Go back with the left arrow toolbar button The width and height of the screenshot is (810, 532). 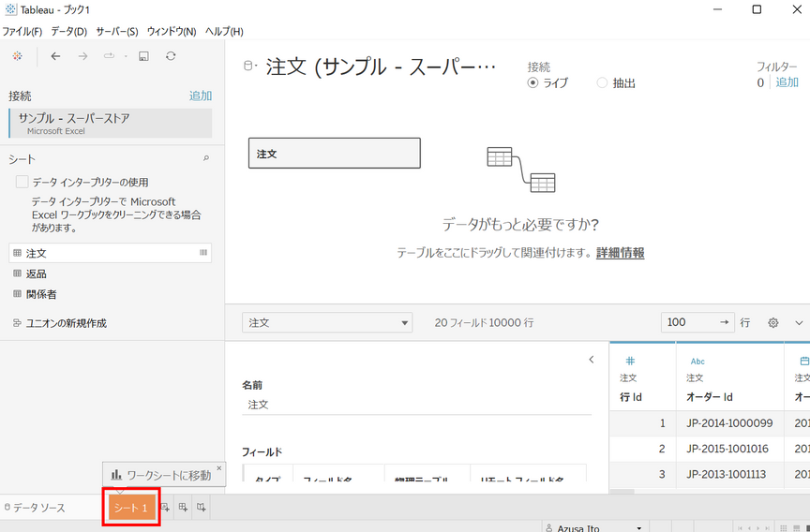pyautogui.click(x=56, y=56)
